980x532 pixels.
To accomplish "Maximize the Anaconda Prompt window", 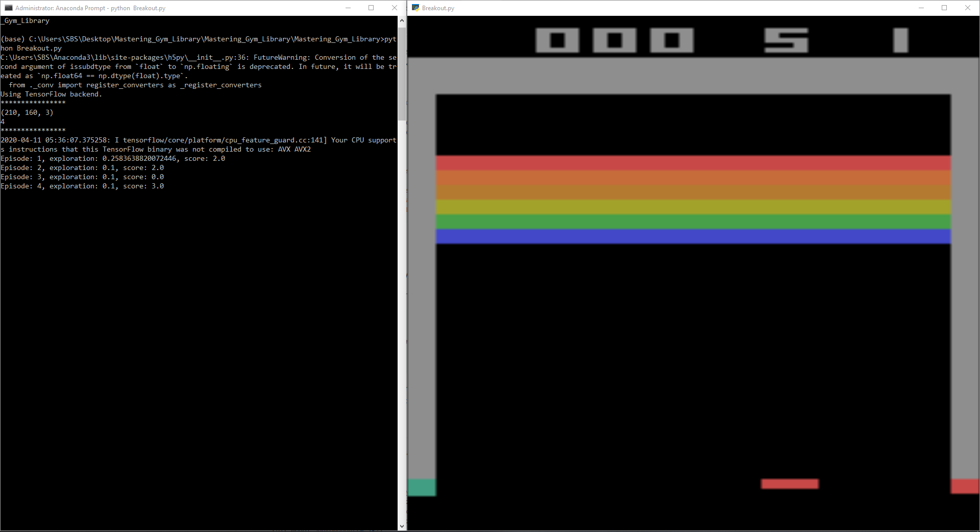I will point(371,8).
